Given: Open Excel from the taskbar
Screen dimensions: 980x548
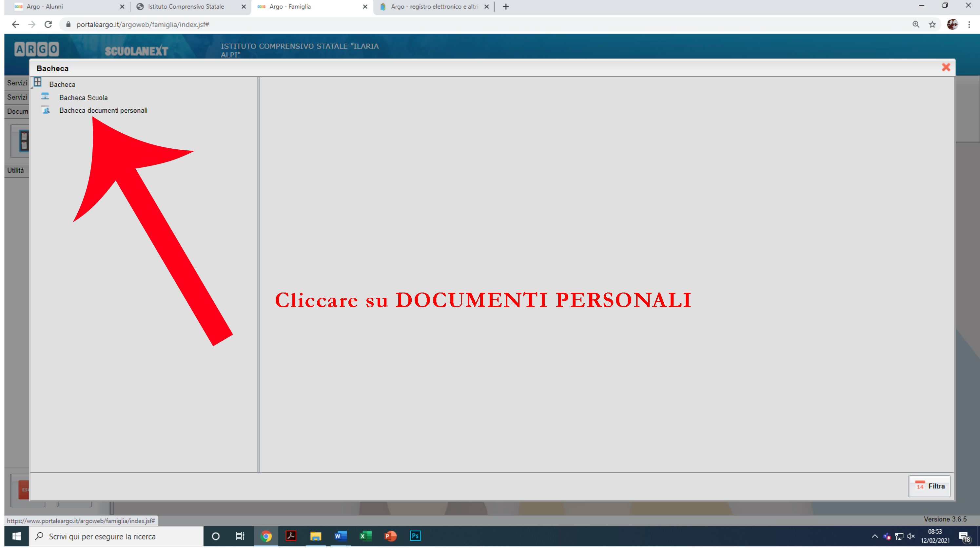Looking at the screenshot, I should click(x=365, y=536).
